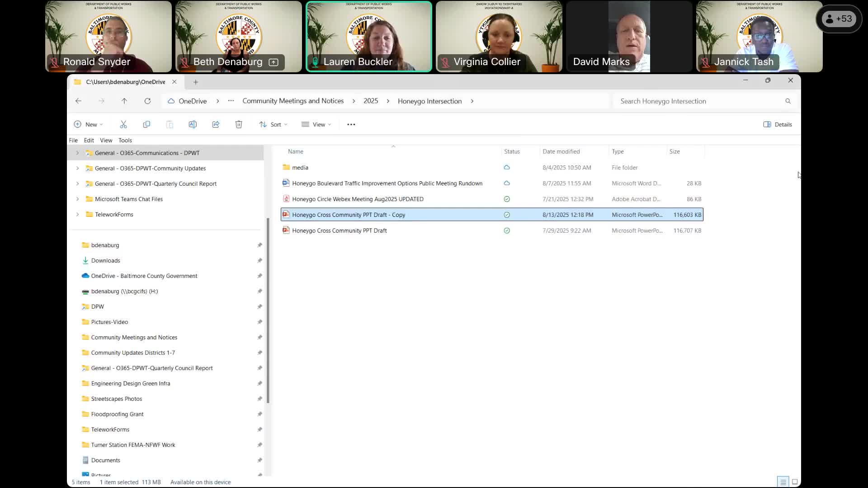Go up one folder level
Viewport: 868px width, 488px height.
124,101
